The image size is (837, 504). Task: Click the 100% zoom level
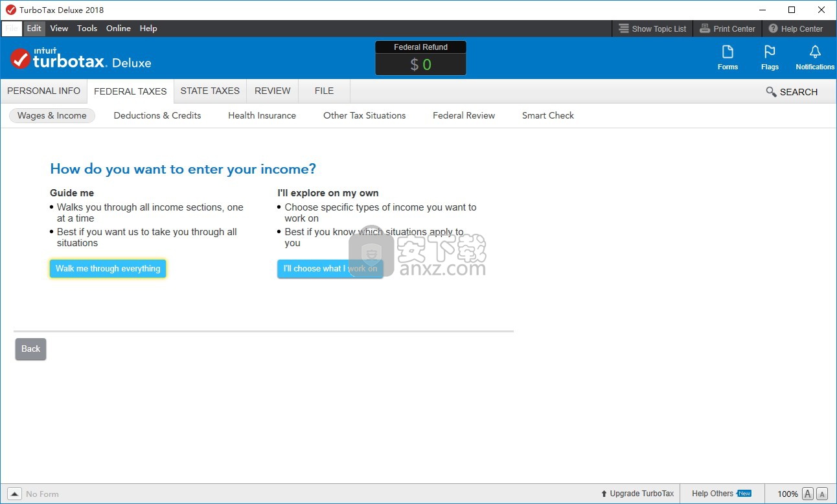[x=787, y=494]
